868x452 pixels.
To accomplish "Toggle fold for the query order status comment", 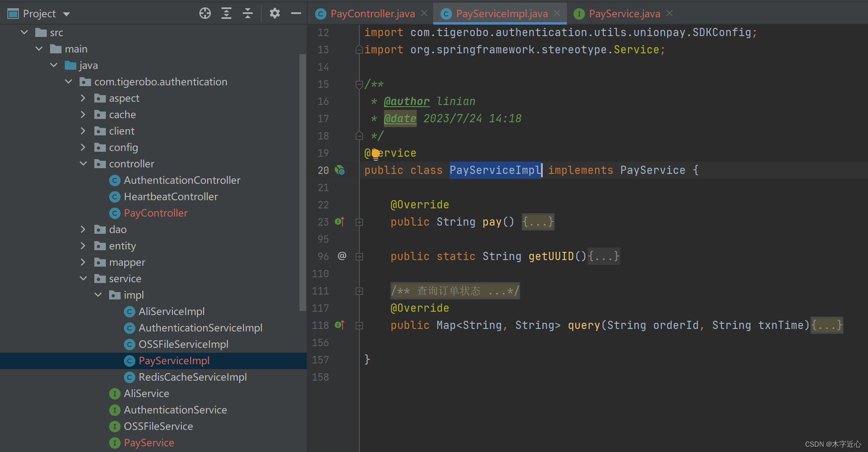I will (x=359, y=291).
